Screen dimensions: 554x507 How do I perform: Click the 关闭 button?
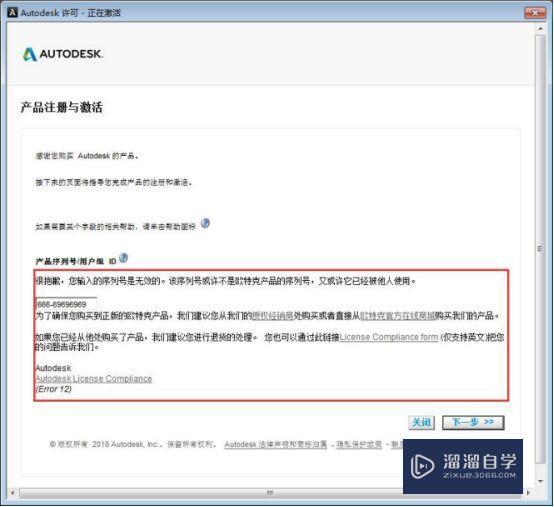[x=422, y=422]
